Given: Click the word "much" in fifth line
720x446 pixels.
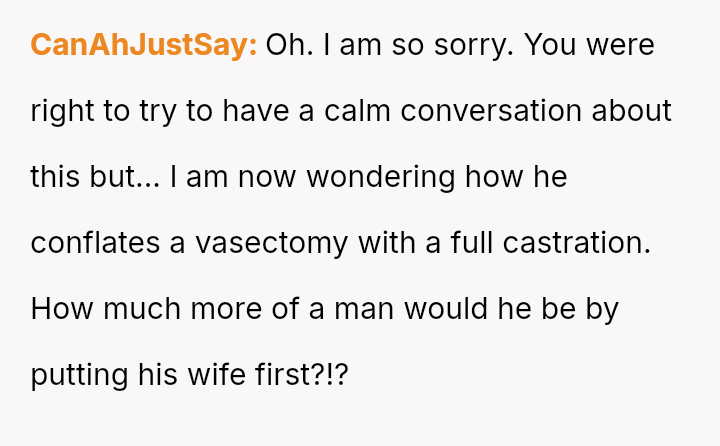Looking at the screenshot, I should (142, 308).
